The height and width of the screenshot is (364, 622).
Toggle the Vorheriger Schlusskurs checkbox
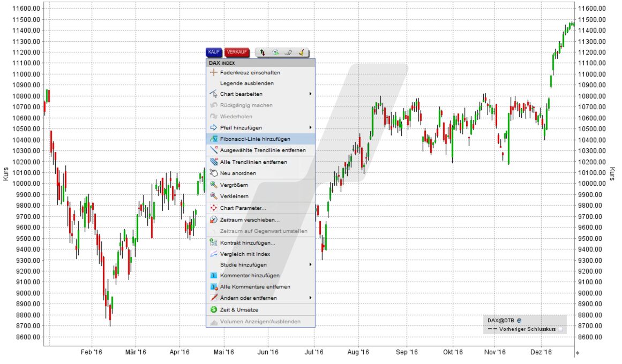click(x=560, y=329)
